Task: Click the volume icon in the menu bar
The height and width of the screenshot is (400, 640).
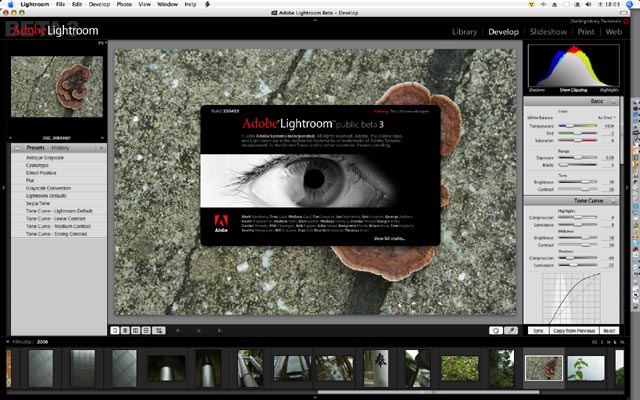Action: click(588, 4)
